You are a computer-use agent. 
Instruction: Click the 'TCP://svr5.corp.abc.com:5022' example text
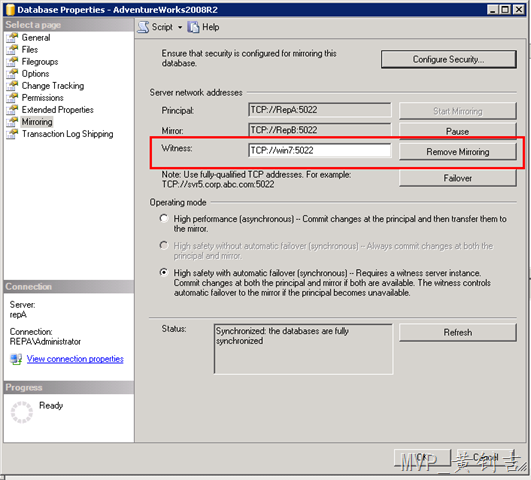coord(218,184)
